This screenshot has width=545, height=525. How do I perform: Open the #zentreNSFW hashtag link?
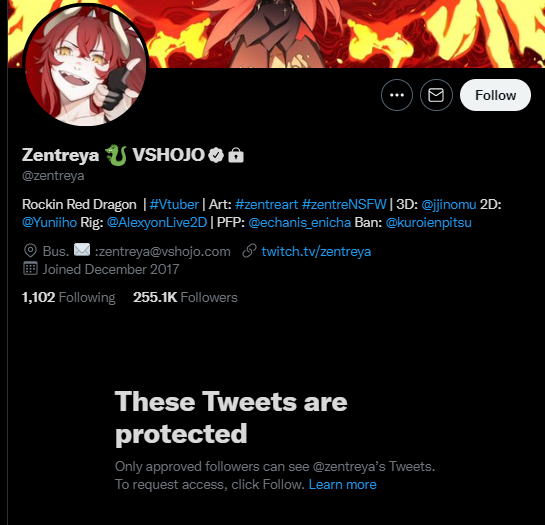344,204
